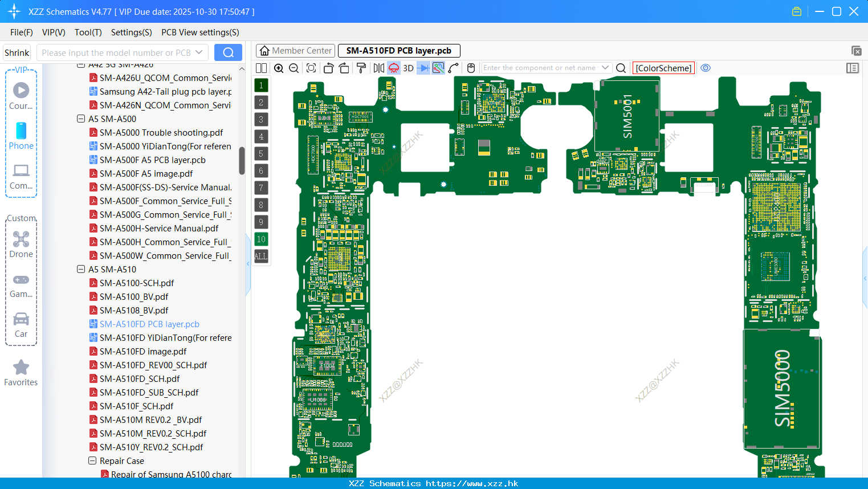This screenshot has height=489, width=868.
Task: Toggle the red dome layer icon
Action: [394, 68]
